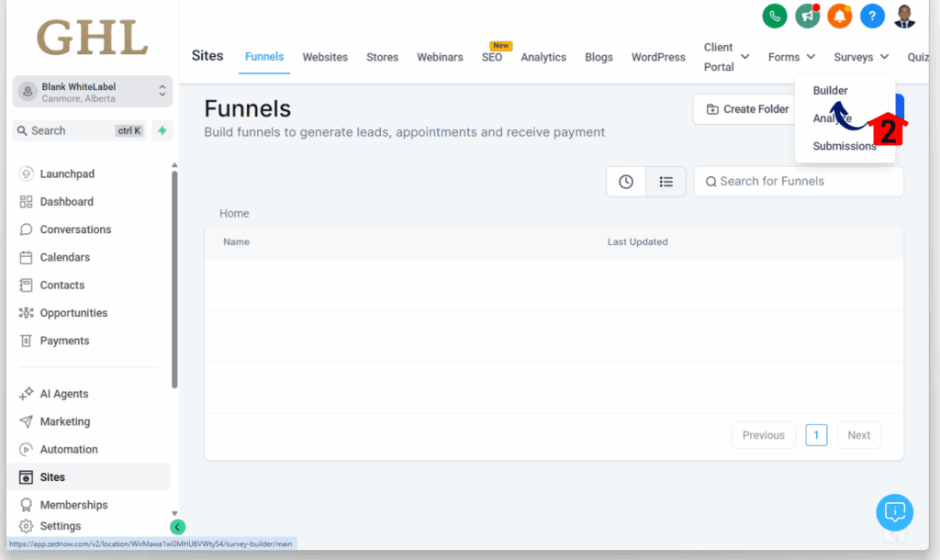
Task: Click the blue help question mark icon
Action: (x=872, y=16)
